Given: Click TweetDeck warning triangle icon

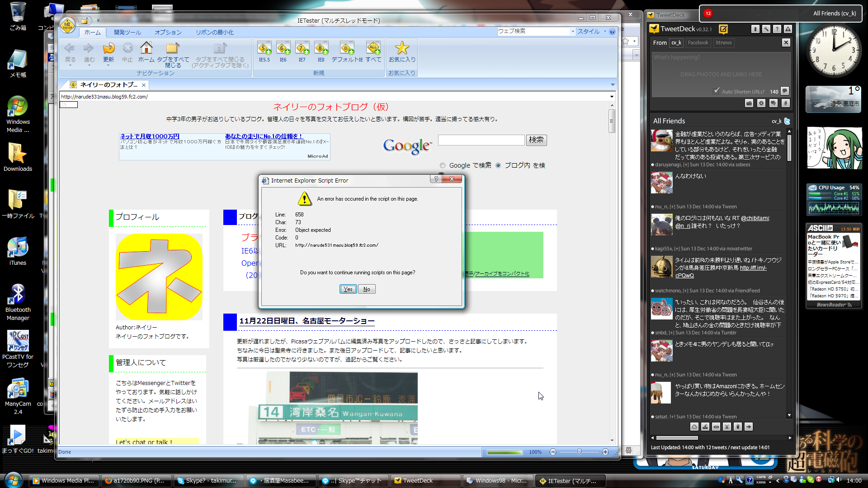Looking at the screenshot, I should [x=788, y=29].
